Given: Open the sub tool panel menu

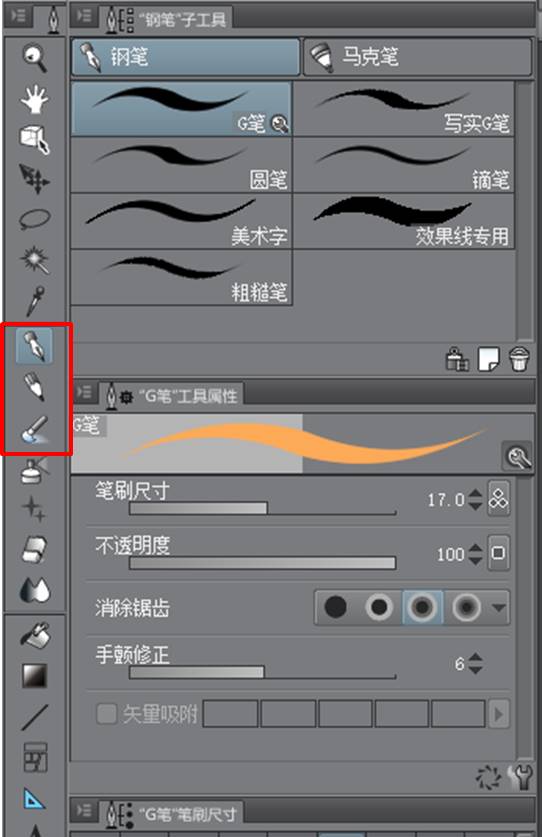Looking at the screenshot, I should (84, 16).
